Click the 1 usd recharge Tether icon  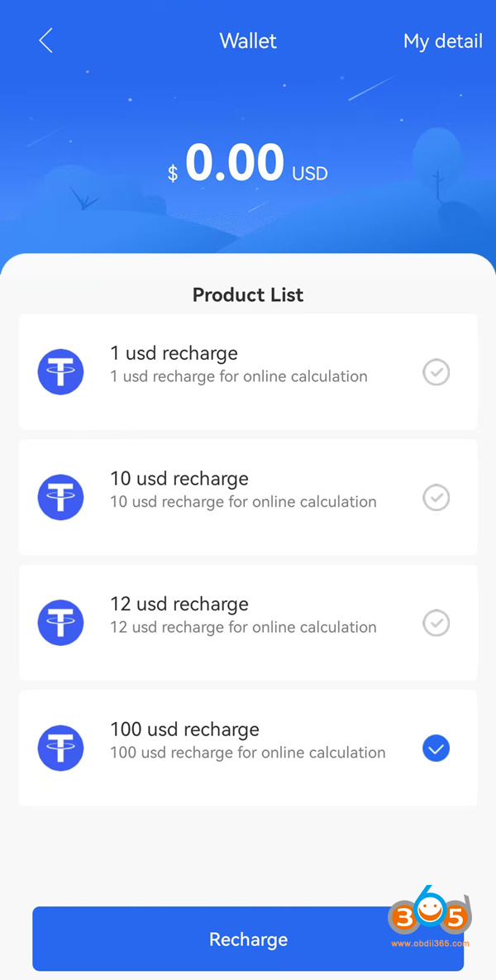[60, 372]
